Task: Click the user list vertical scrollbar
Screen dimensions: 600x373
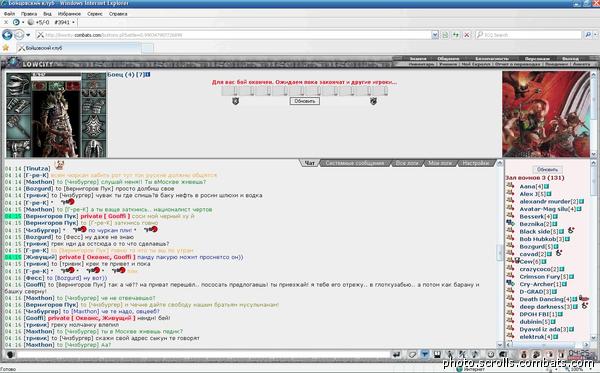Action: 593,251
